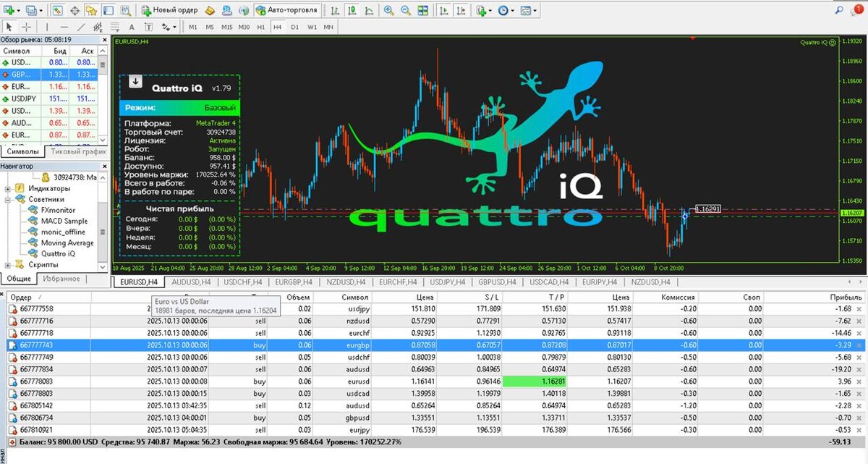This screenshot has height=464, width=868.
Task: Toggle the Terminal panel icon
Action: 109,10
